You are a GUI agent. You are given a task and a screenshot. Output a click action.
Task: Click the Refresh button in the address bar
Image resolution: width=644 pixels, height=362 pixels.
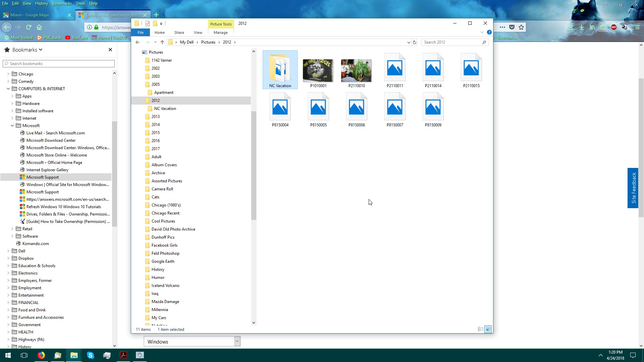click(415, 42)
